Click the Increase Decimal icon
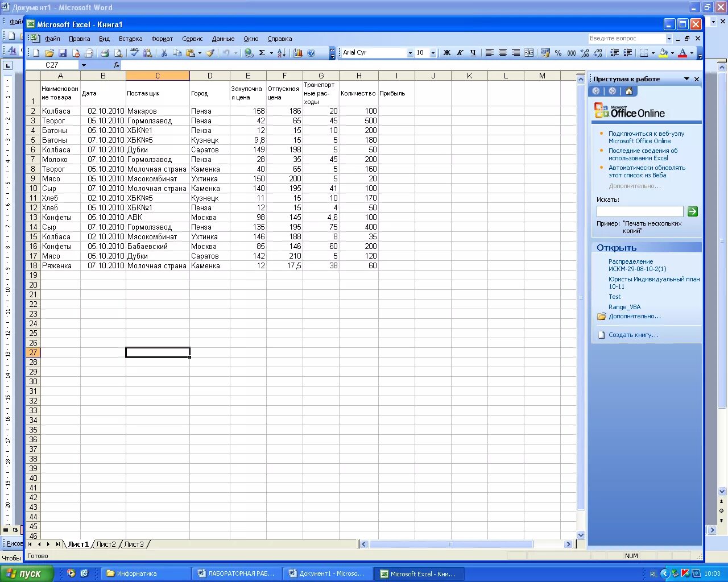 pyautogui.click(x=584, y=53)
